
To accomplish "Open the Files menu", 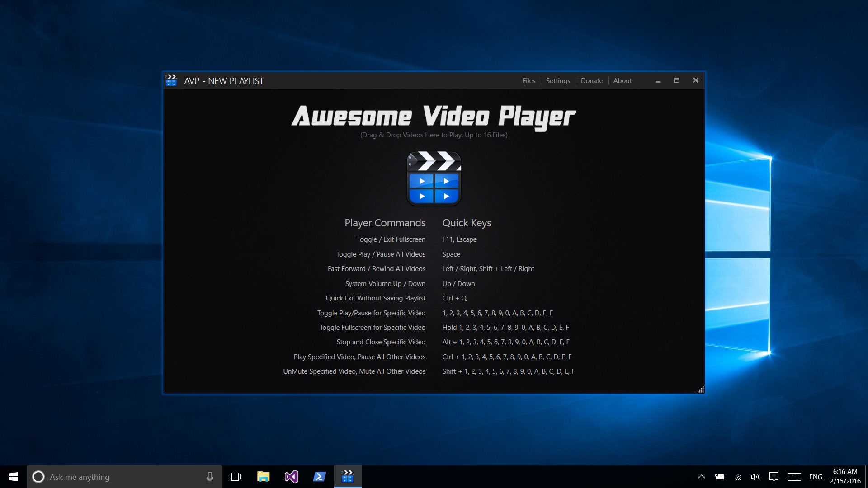I will pyautogui.click(x=528, y=81).
